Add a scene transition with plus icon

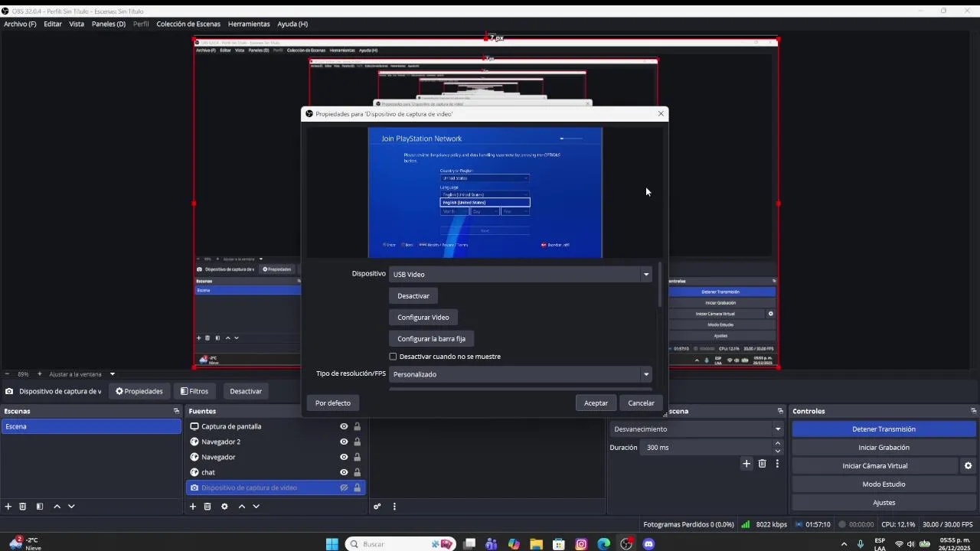(746, 464)
